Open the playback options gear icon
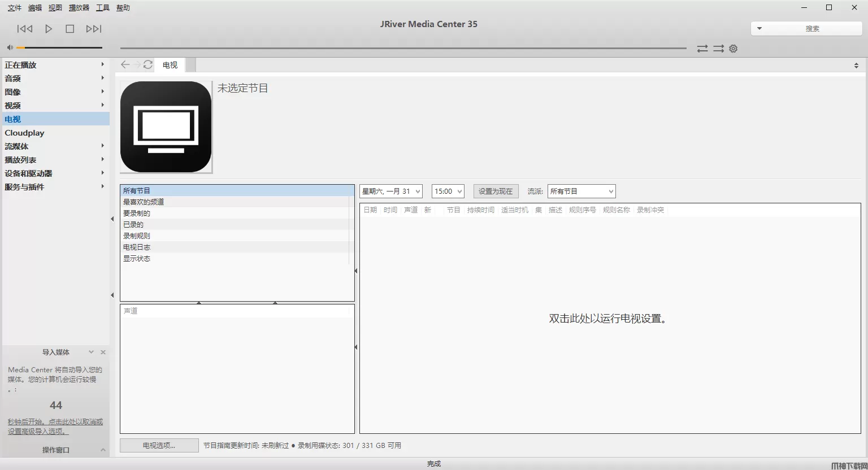This screenshot has height=470, width=868. click(734, 49)
